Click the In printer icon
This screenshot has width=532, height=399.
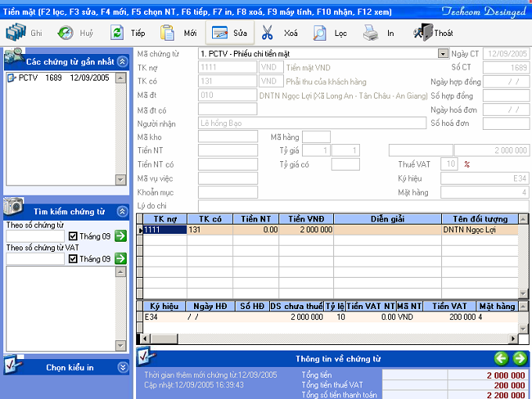click(370, 33)
